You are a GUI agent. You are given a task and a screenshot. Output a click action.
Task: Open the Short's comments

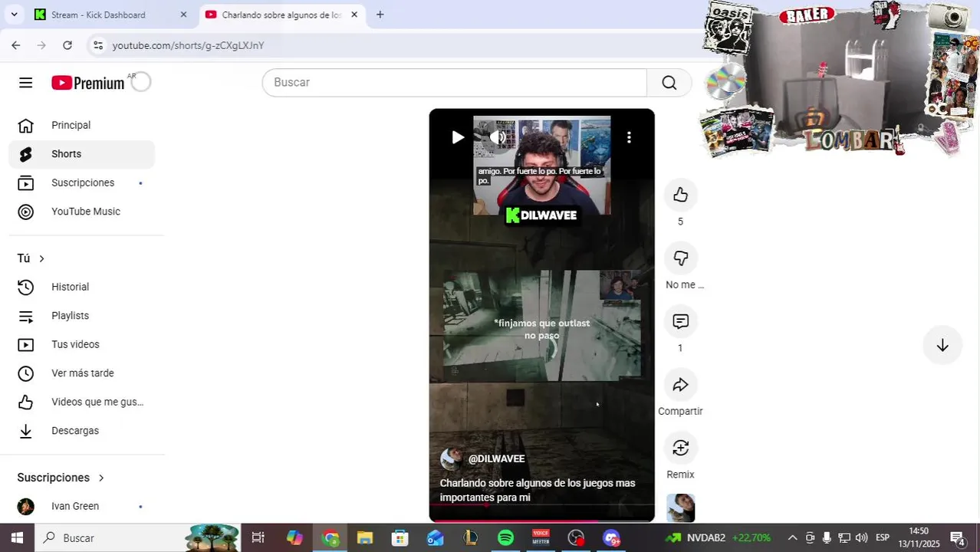click(680, 321)
